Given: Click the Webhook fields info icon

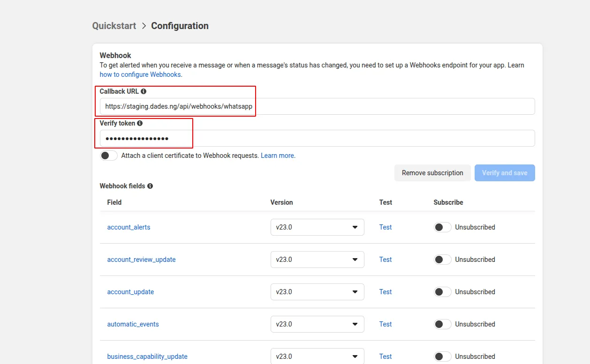Looking at the screenshot, I should pyautogui.click(x=150, y=186).
